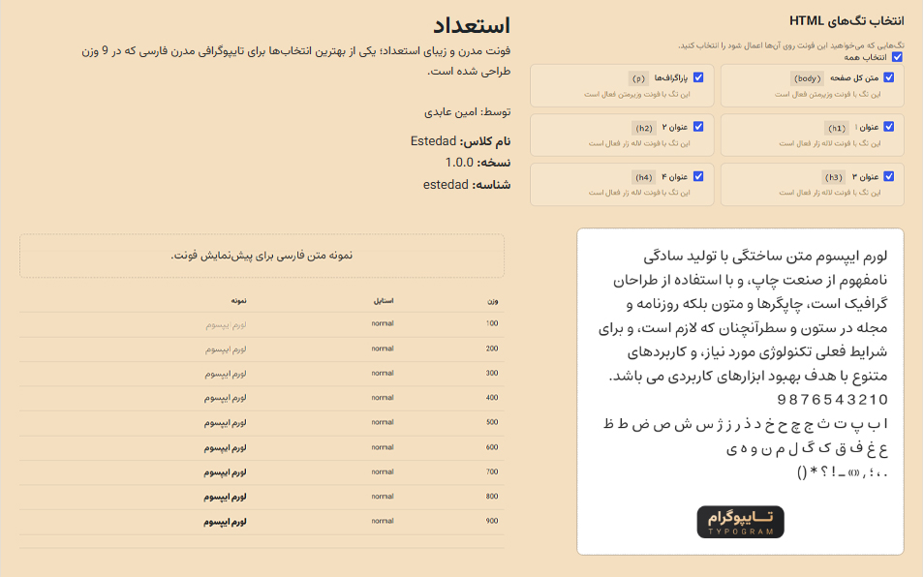Click the 'normal' style cell in row 100

click(383, 323)
